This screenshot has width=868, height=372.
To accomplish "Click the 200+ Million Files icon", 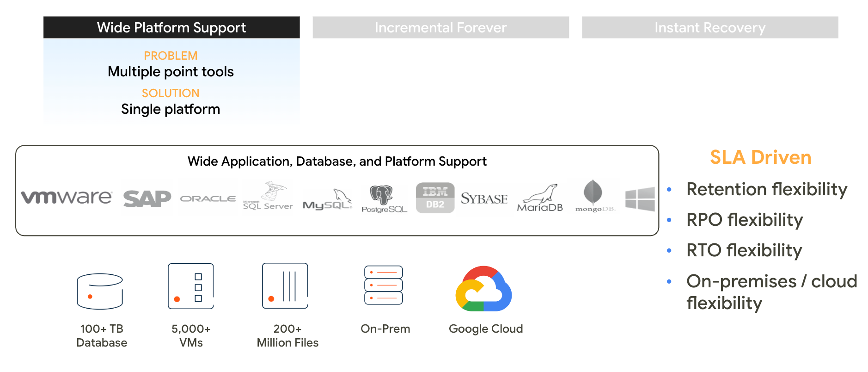I will coord(285,286).
